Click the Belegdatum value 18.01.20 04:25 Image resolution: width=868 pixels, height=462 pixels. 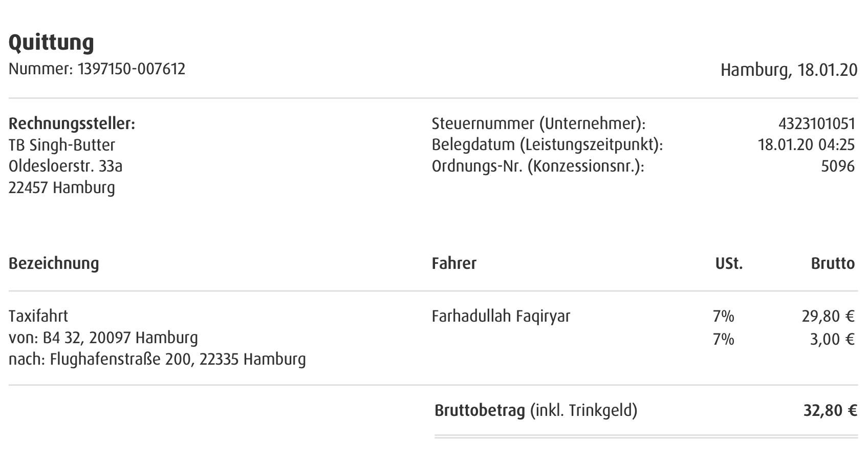[806, 144]
